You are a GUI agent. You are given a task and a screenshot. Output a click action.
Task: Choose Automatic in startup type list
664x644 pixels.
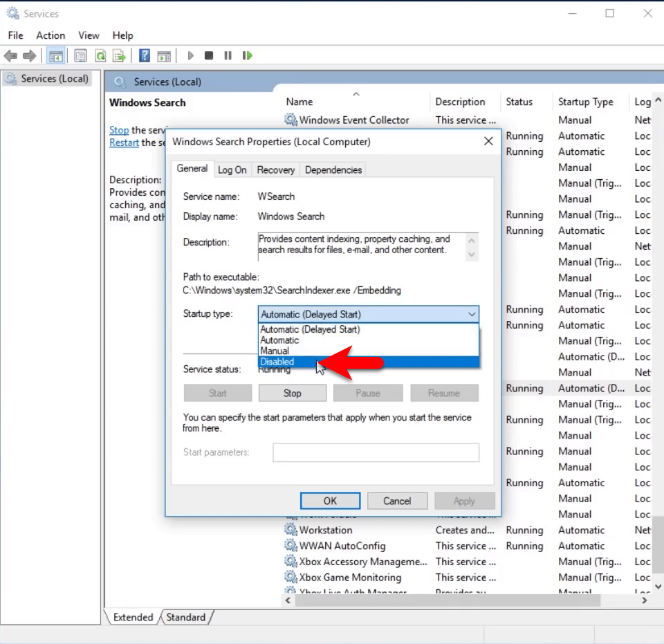[x=369, y=340]
